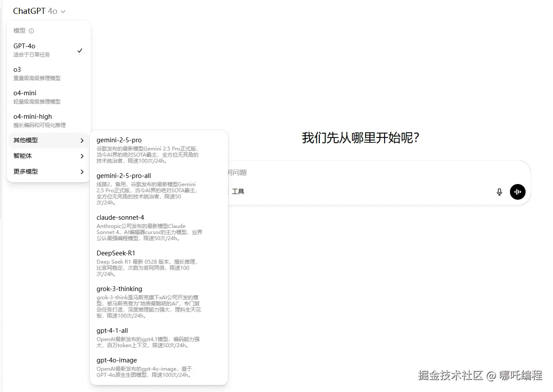Expand the 其他模型 submenu
Viewport: 553px width, 392px height.
click(49, 140)
